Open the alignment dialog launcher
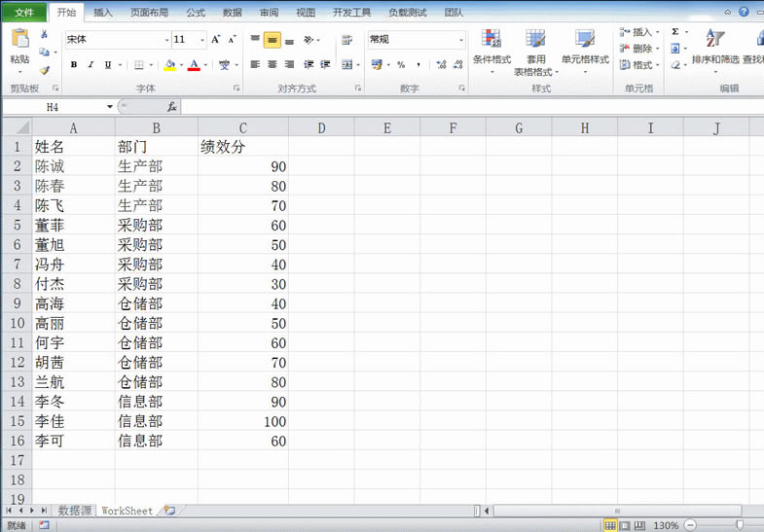 [357, 89]
